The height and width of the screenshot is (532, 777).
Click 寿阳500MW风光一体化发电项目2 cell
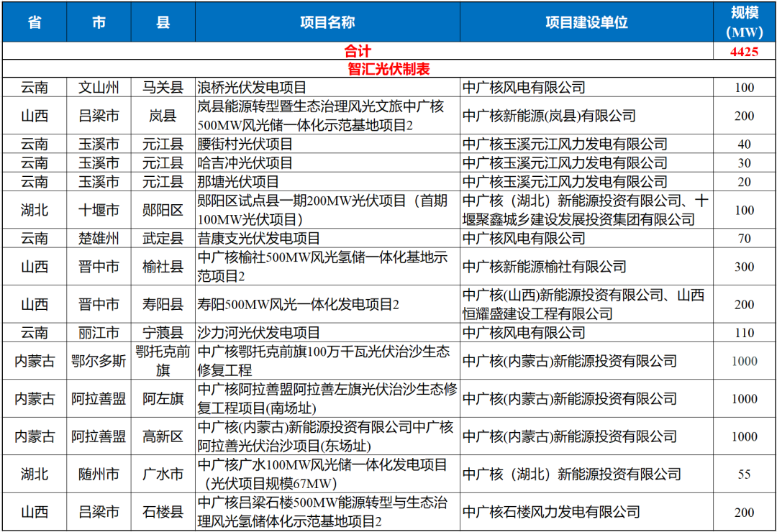(327, 303)
